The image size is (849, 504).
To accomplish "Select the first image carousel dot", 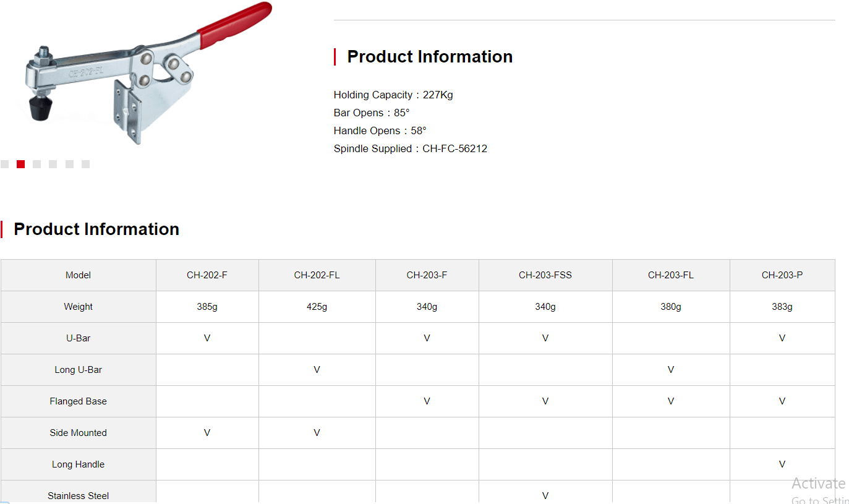I will pos(4,164).
